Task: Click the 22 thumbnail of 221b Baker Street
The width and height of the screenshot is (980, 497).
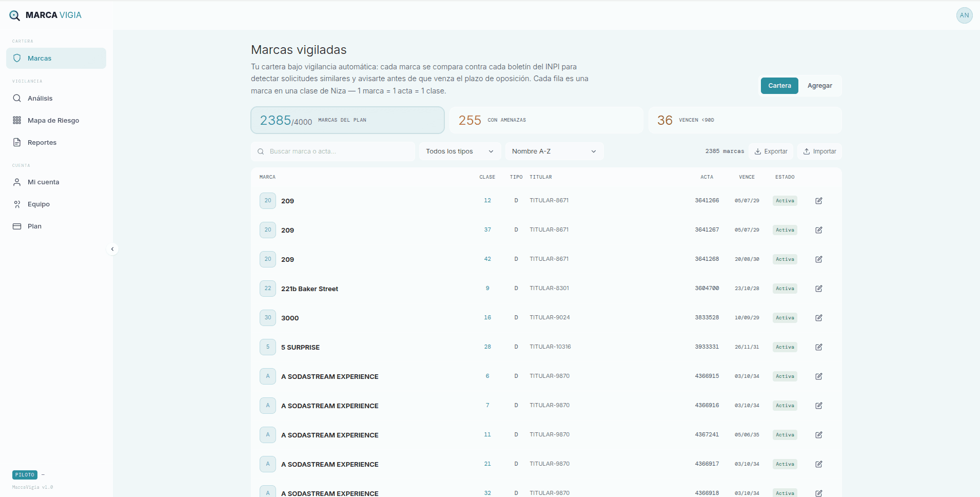Action: (x=268, y=289)
